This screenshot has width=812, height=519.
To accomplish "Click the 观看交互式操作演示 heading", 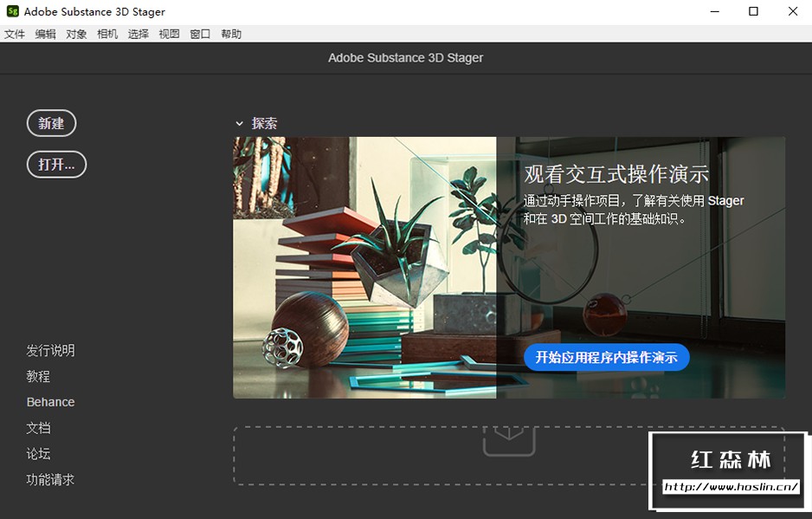I will pyautogui.click(x=616, y=174).
